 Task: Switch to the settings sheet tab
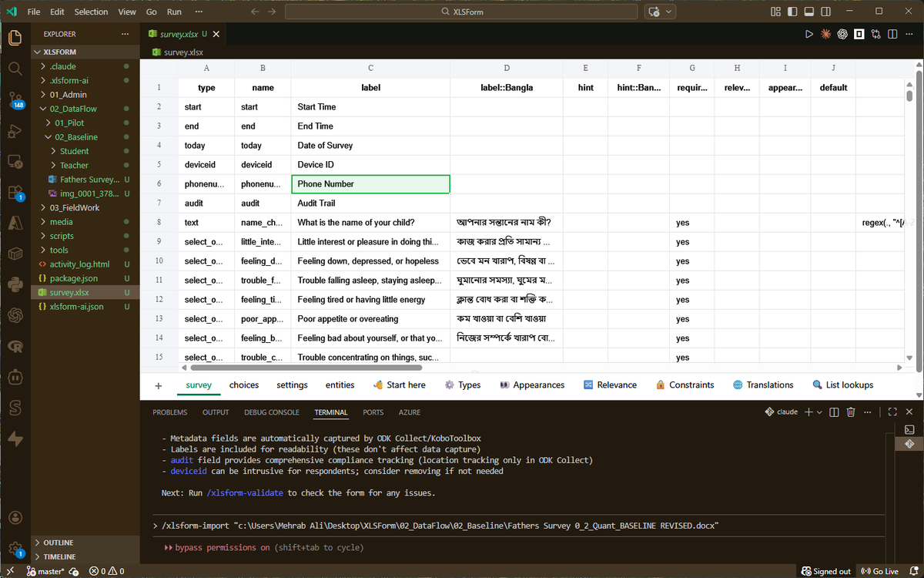pyautogui.click(x=292, y=385)
